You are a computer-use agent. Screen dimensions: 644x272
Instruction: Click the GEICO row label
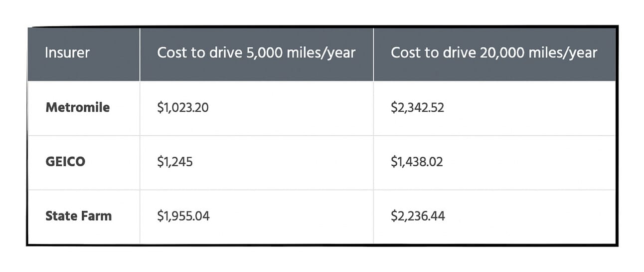[x=65, y=162]
